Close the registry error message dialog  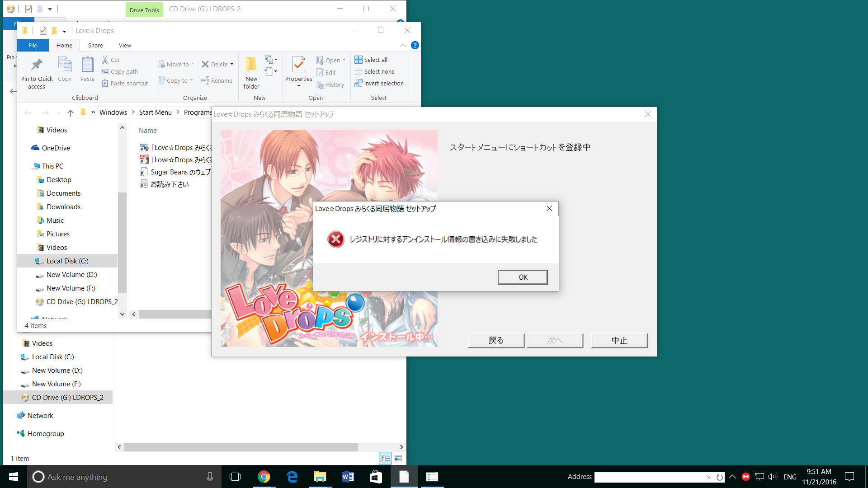[x=549, y=208]
